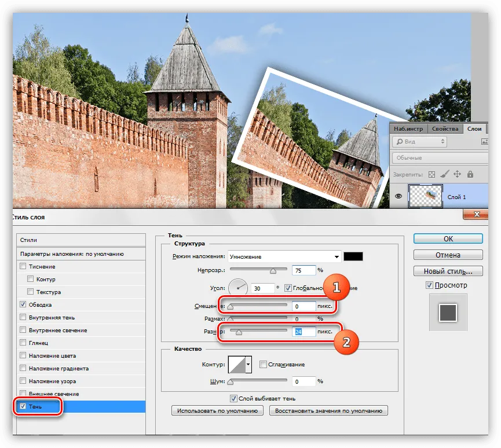This screenshot has width=501, height=448.
Task: Click Смещение distance slider handle
Action: point(231,307)
